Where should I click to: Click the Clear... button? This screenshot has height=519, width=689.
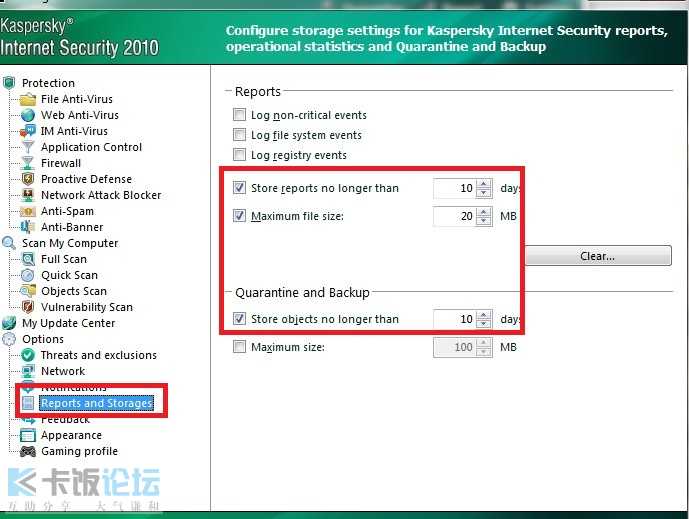click(597, 256)
